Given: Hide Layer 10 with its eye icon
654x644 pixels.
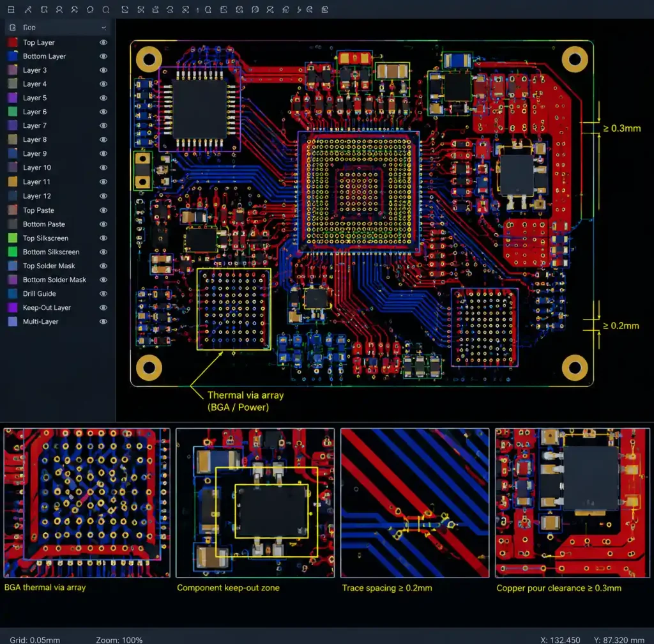Looking at the screenshot, I should click(103, 167).
